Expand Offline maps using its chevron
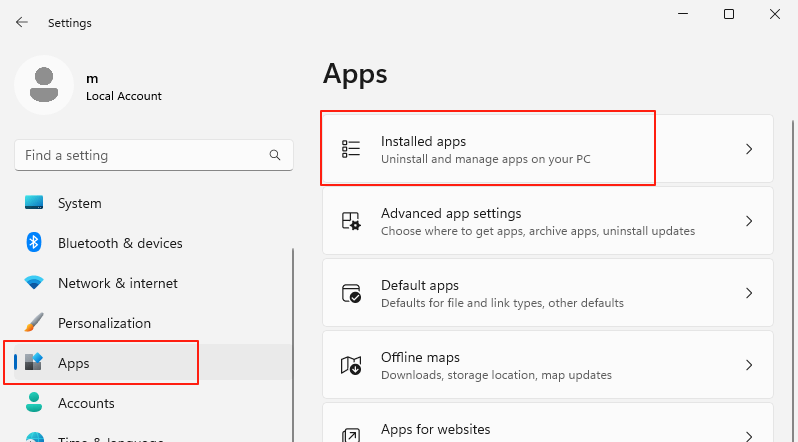The width and height of the screenshot is (798, 442). (x=749, y=365)
